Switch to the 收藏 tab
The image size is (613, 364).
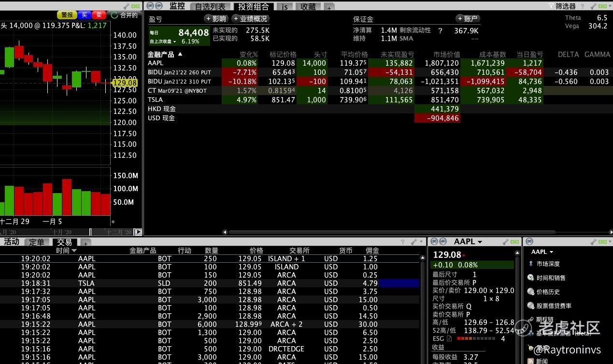pyautogui.click(x=308, y=7)
